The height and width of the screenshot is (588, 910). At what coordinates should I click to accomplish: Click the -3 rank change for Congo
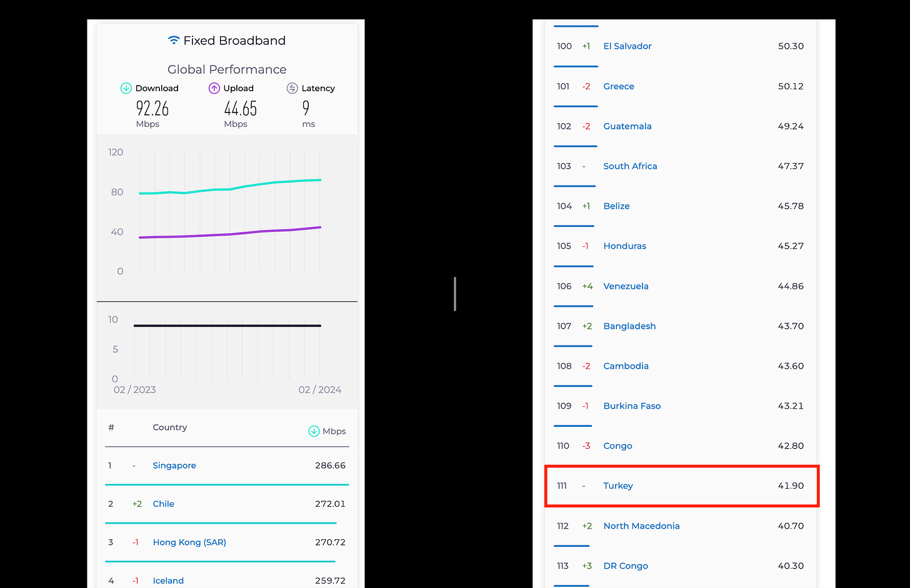point(586,446)
